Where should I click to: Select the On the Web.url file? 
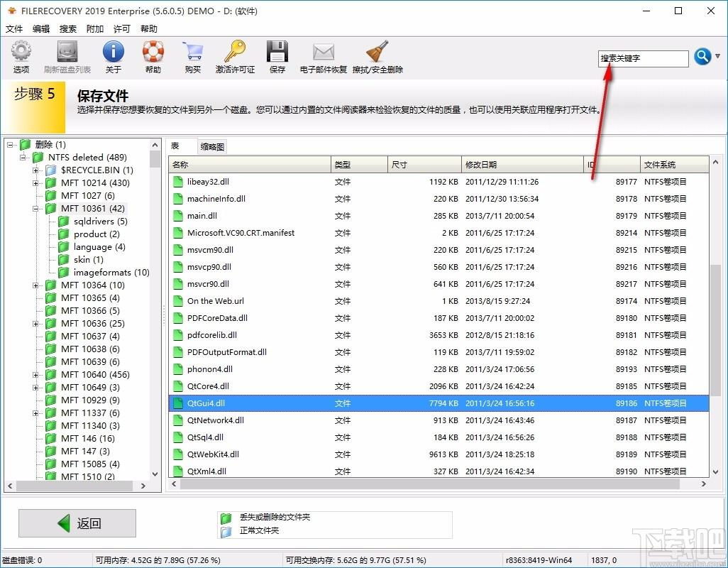pos(216,301)
